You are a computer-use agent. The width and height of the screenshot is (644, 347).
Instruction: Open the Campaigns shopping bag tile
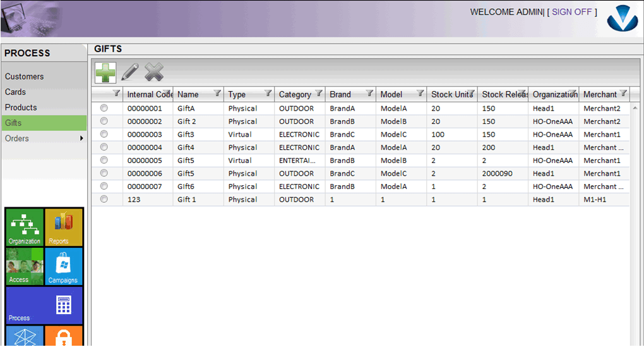click(x=64, y=266)
